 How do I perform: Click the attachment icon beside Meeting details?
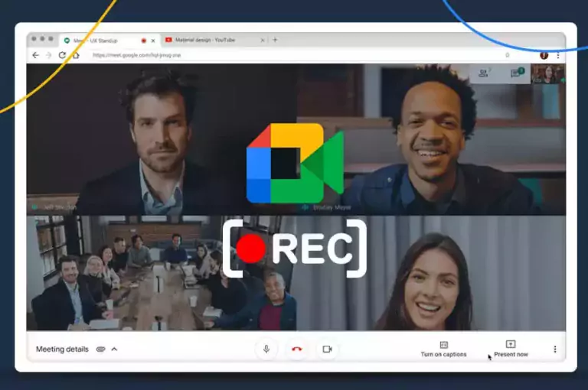pos(100,349)
